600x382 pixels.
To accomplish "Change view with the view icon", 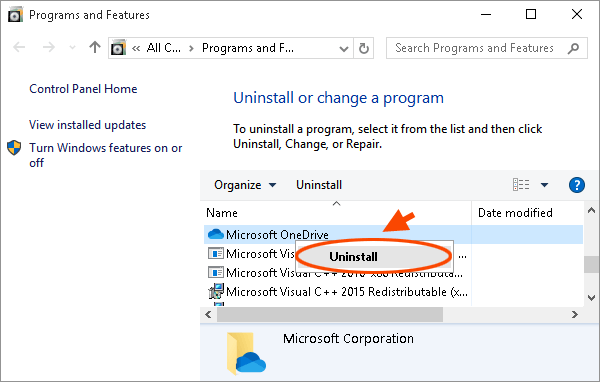I will pos(521,185).
